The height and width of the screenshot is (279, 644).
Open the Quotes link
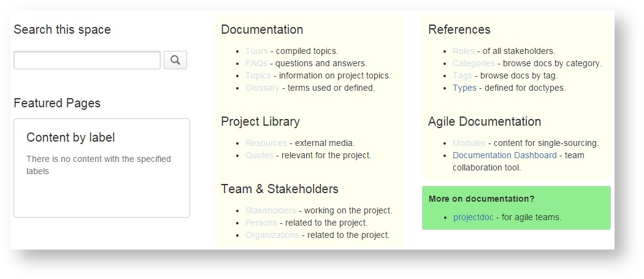[x=259, y=155]
